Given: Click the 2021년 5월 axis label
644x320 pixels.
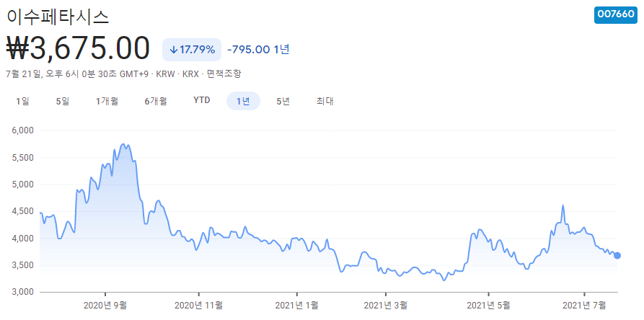Looking at the screenshot, I should (488, 305).
